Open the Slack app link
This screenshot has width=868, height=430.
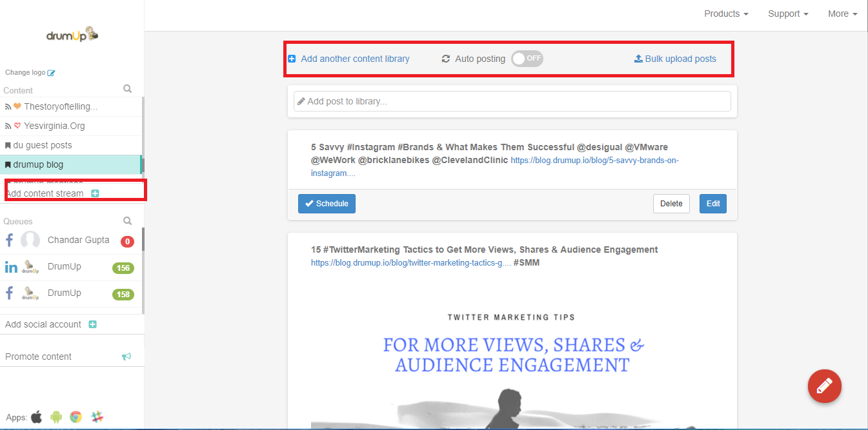[x=97, y=416]
